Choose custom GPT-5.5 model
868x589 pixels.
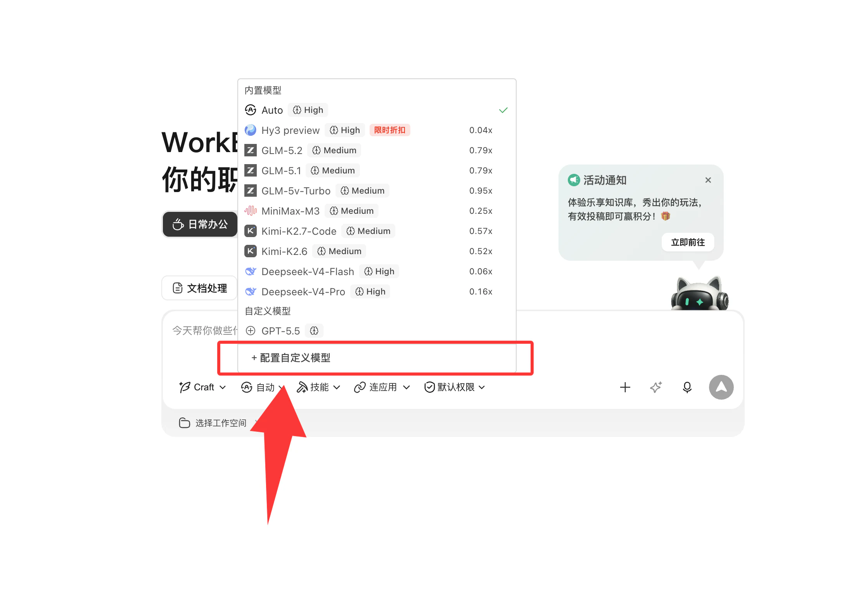377,331
